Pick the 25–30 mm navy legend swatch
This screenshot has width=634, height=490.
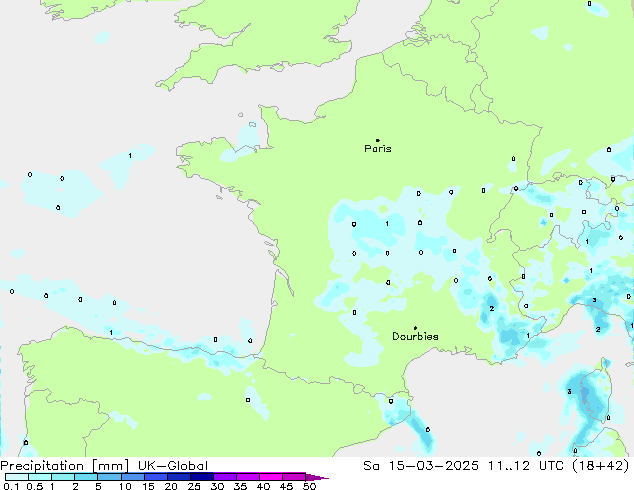click(201, 477)
